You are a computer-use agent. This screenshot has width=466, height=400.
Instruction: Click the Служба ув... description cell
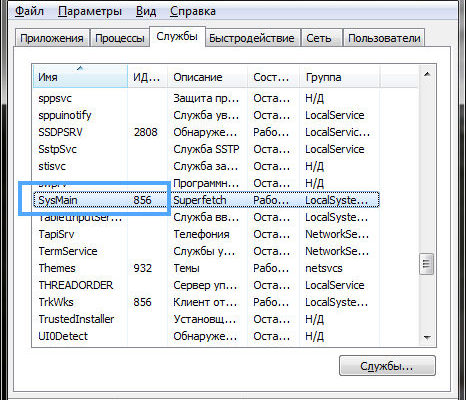click(x=206, y=115)
